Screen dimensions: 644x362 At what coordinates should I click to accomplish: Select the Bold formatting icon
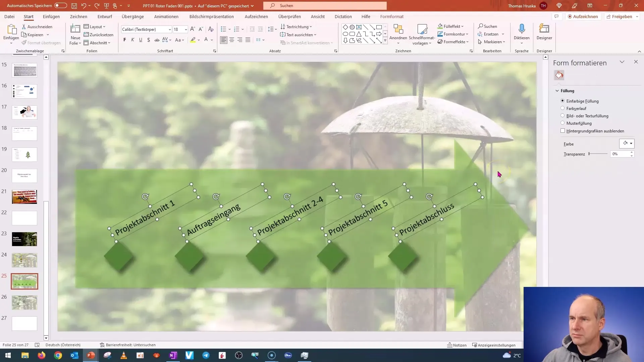pyautogui.click(x=124, y=40)
